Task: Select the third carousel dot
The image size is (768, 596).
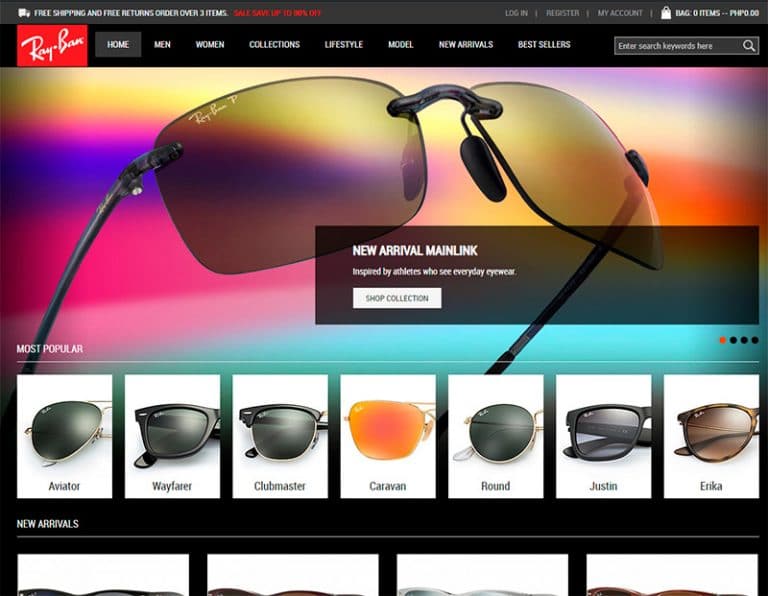Action: click(744, 340)
